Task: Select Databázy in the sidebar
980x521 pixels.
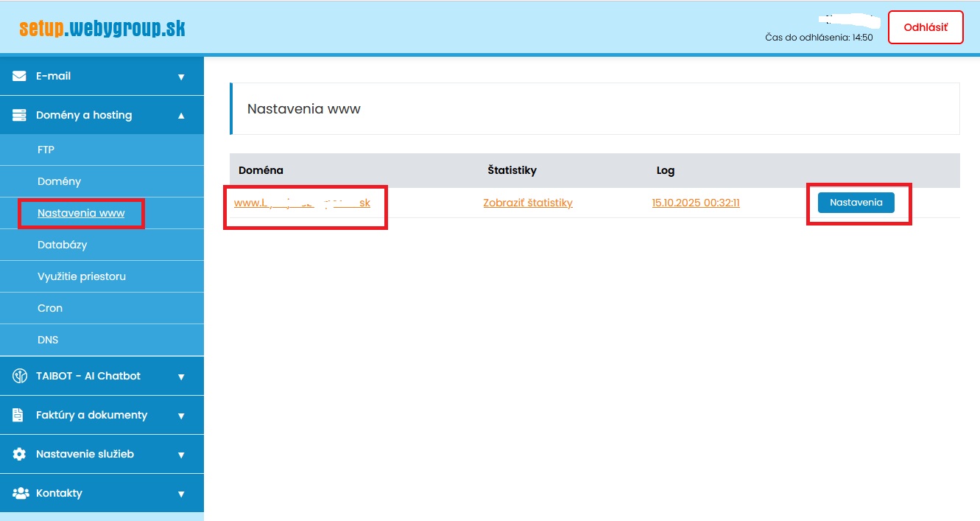Action: (x=62, y=245)
